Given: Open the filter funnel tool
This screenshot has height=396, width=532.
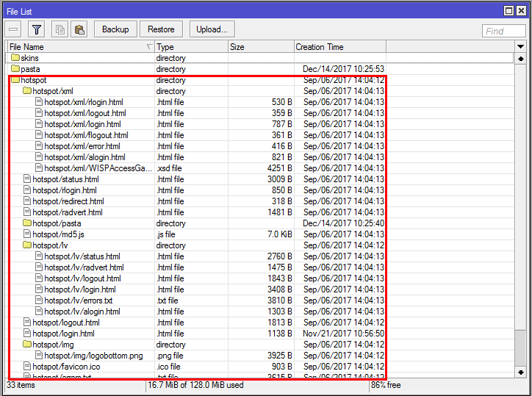Looking at the screenshot, I should [x=36, y=29].
